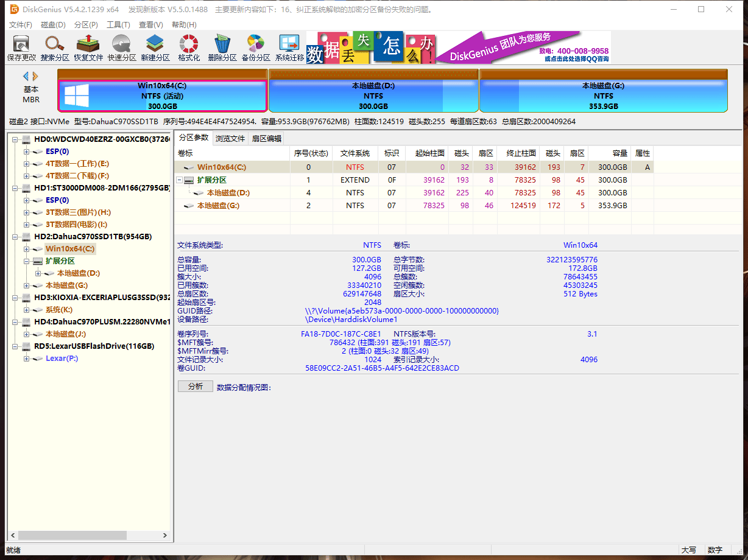Screen dimensions: 748x560
Task: Collapse 扩展分区 row in partition table
Action: (x=180, y=180)
